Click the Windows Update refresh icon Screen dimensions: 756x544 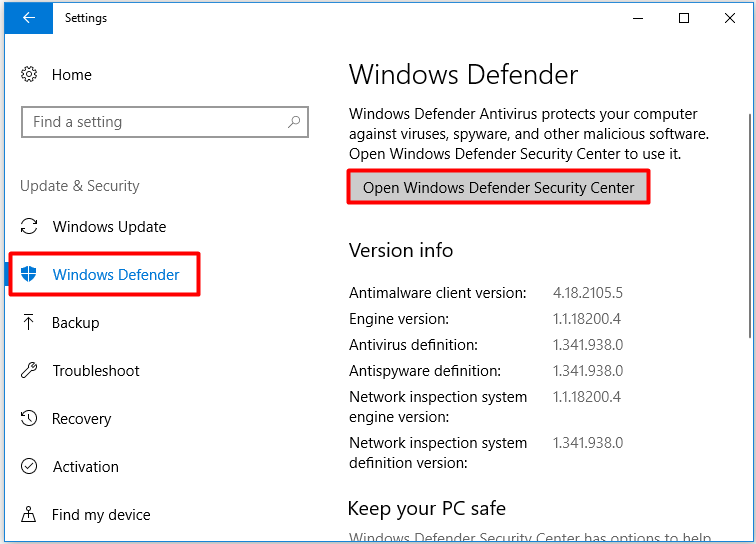pyautogui.click(x=29, y=226)
